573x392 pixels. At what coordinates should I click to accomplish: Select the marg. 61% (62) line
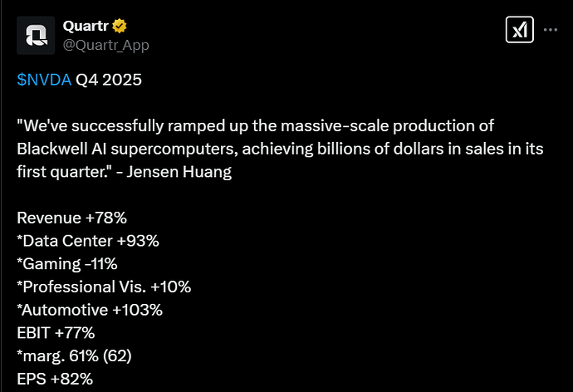click(74, 355)
